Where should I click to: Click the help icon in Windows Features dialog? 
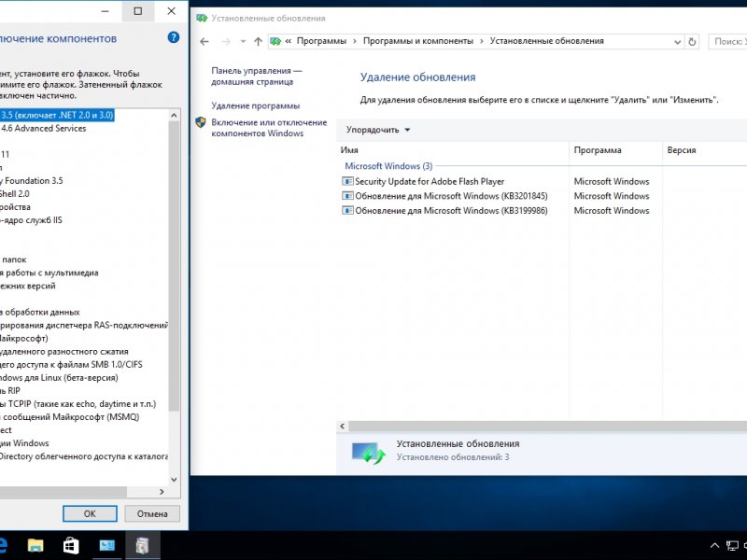click(x=174, y=37)
